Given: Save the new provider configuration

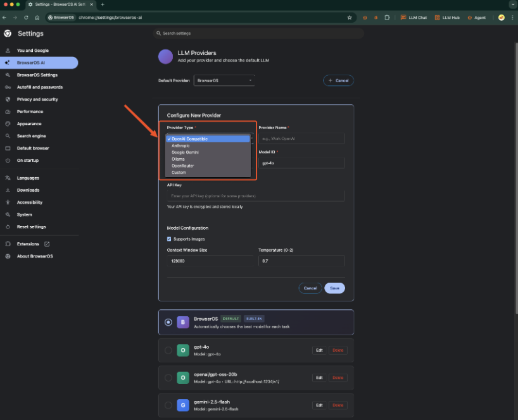Looking at the screenshot, I should pyautogui.click(x=334, y=288).
